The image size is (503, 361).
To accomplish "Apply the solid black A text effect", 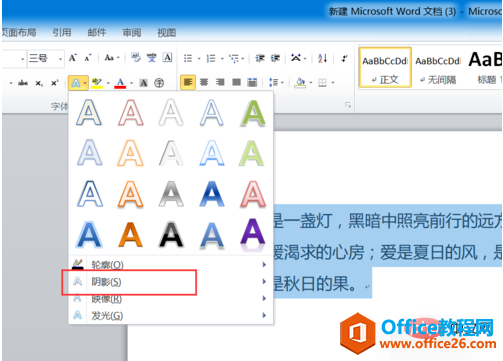I will tap(171, 234).
